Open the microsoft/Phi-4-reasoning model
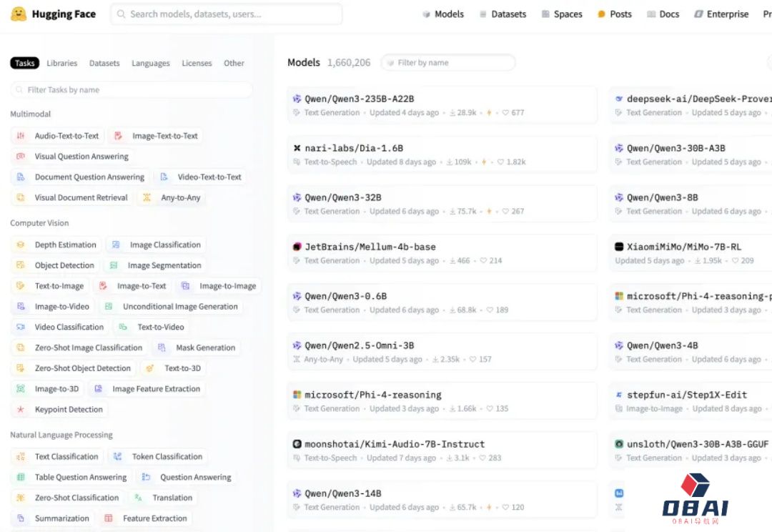 click(442, 401)
